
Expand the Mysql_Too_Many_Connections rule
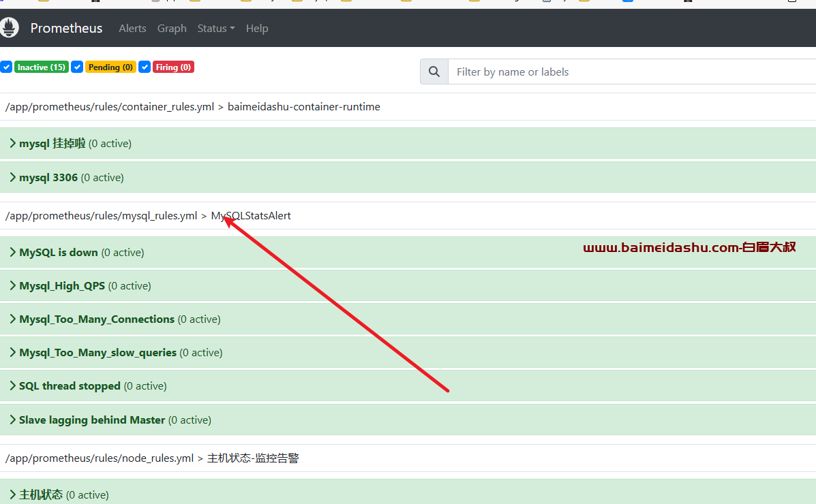[x=408, y=319]
